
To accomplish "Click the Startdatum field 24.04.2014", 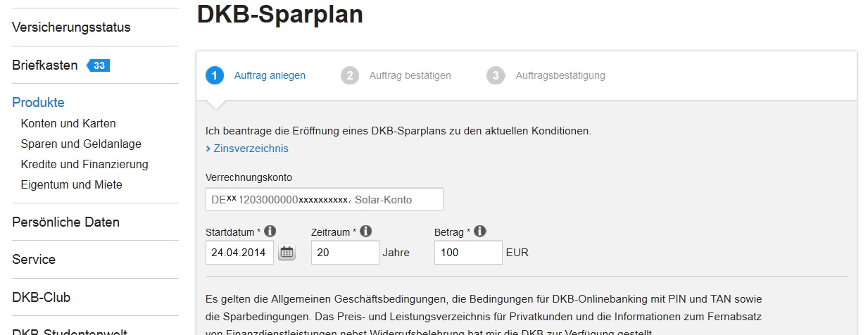I will pos(239,253).
